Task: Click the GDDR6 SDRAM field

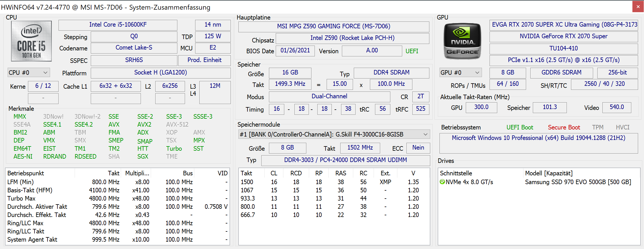Action: click(x=561, y=73)
